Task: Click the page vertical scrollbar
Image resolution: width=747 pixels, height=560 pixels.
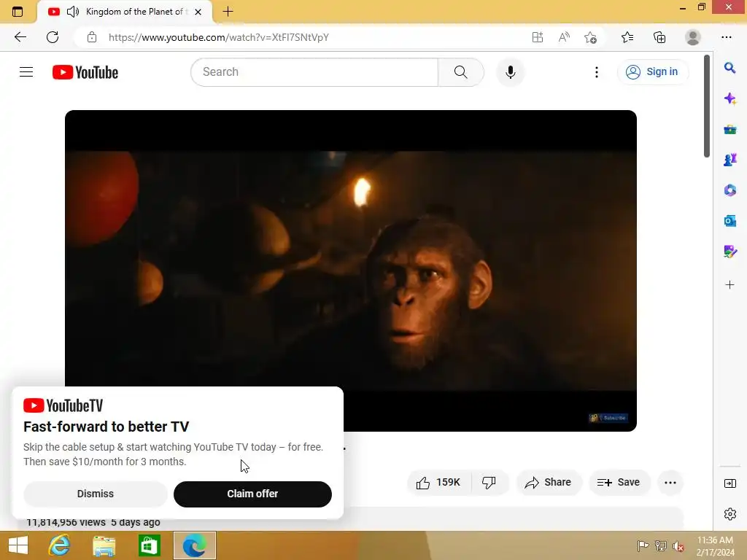Action: point(707,106)
